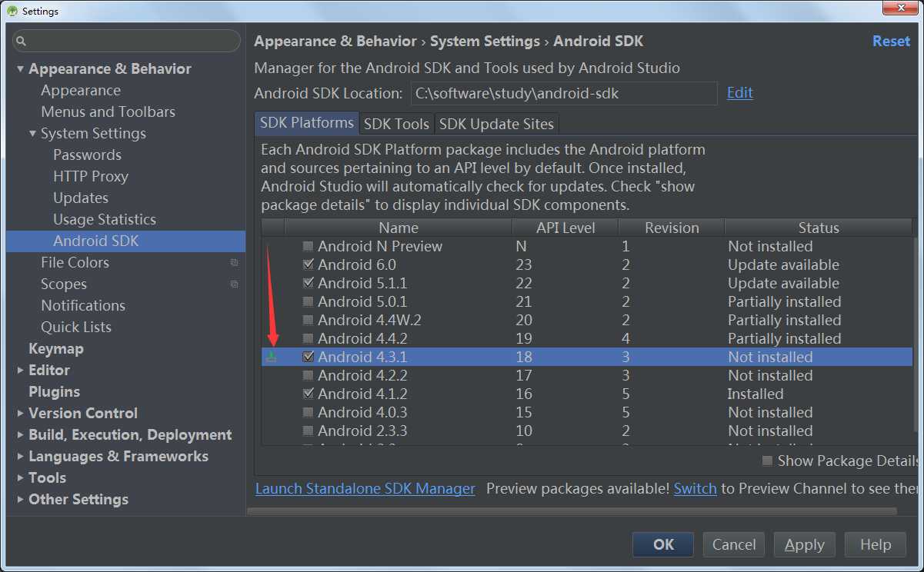The image size is (924, 572).
Task: Click the download icon beside Android 4.3.1
Action: point(271,357)
